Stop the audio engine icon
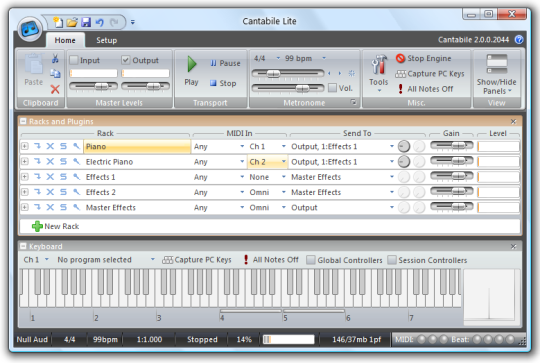The height and width of the screenshot is (363, 540). pyautogui.click(x=400, y=58)
